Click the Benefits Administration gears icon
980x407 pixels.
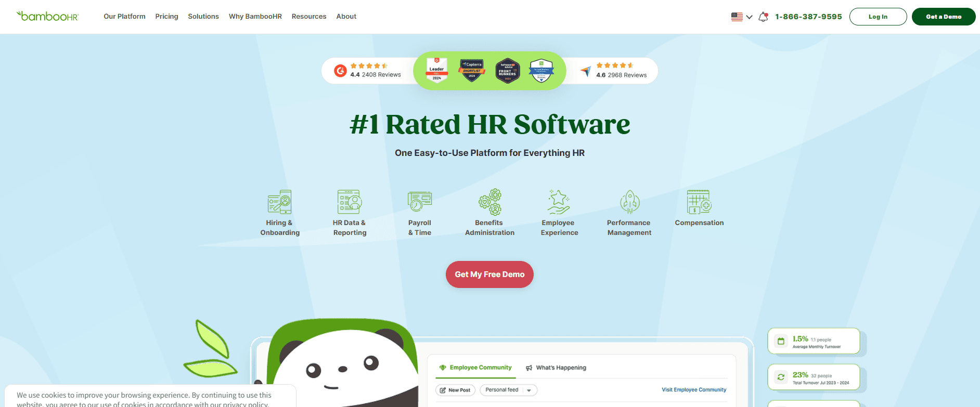pos(489,202)
